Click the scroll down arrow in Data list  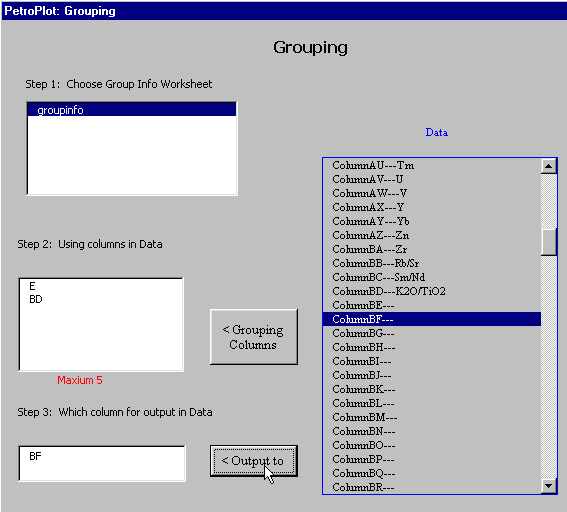tap(549, 486)
